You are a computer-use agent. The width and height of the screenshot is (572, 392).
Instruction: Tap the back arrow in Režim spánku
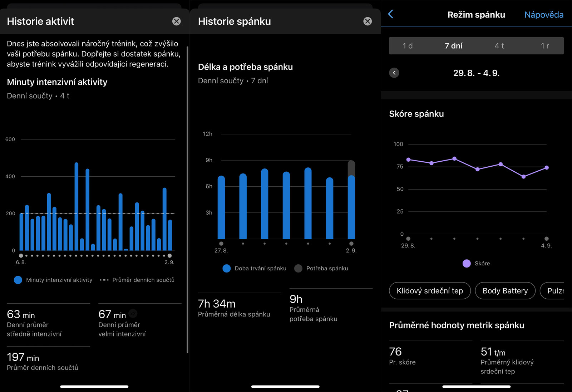pos(391,14)
